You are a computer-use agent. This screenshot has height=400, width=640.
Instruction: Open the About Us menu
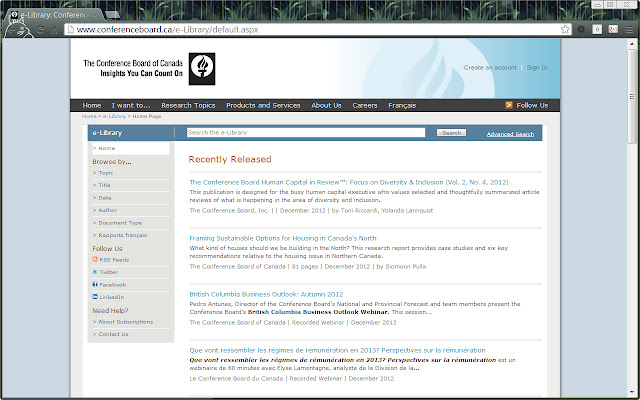coord(326,105)
